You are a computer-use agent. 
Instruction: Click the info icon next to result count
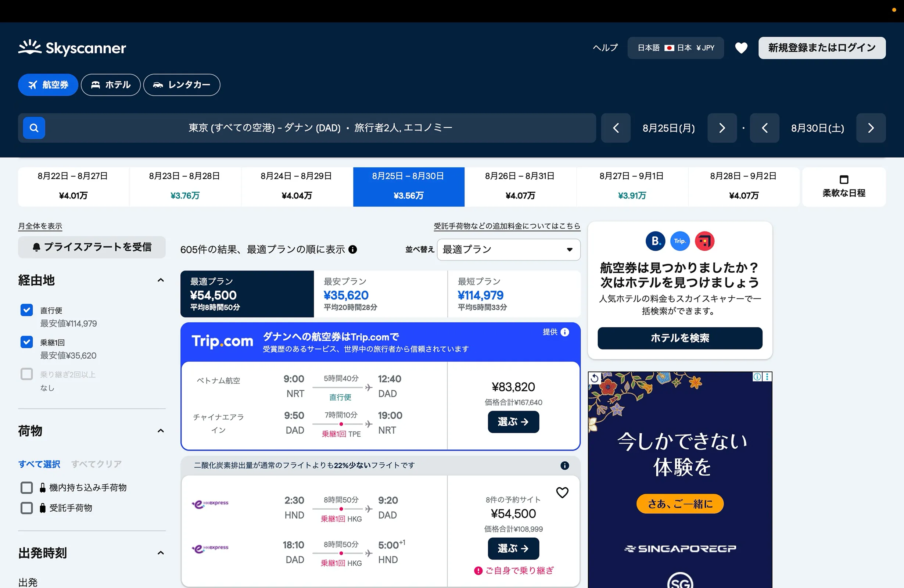click(x=353, y=250)
